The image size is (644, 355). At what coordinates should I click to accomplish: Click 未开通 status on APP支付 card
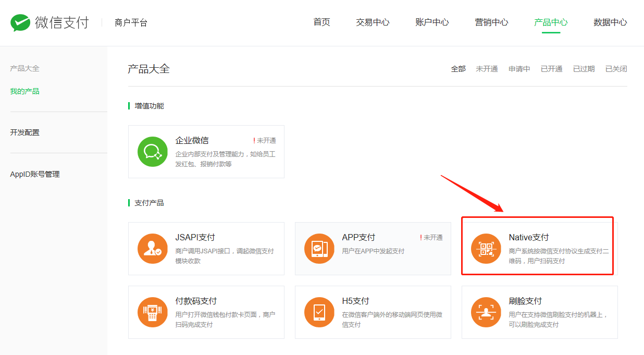tap(431, 238)
